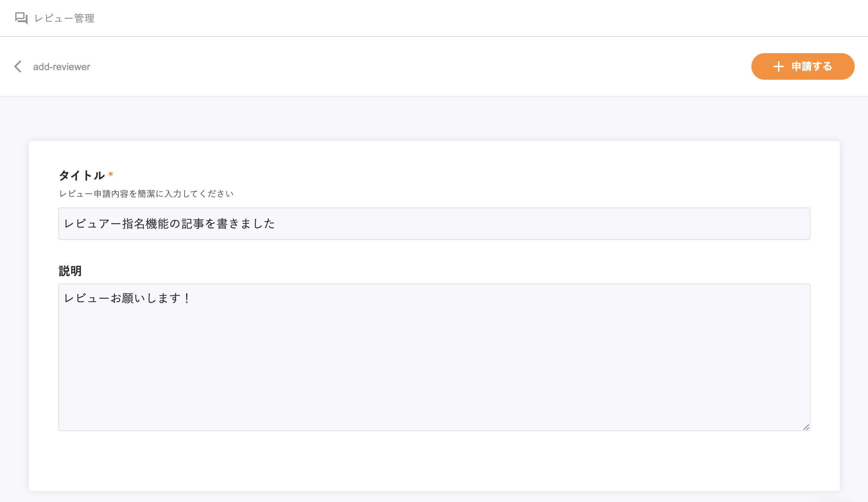Screen dimensions: 868x502
Task: Click the レビュー管理 header title
Action: 65,18
